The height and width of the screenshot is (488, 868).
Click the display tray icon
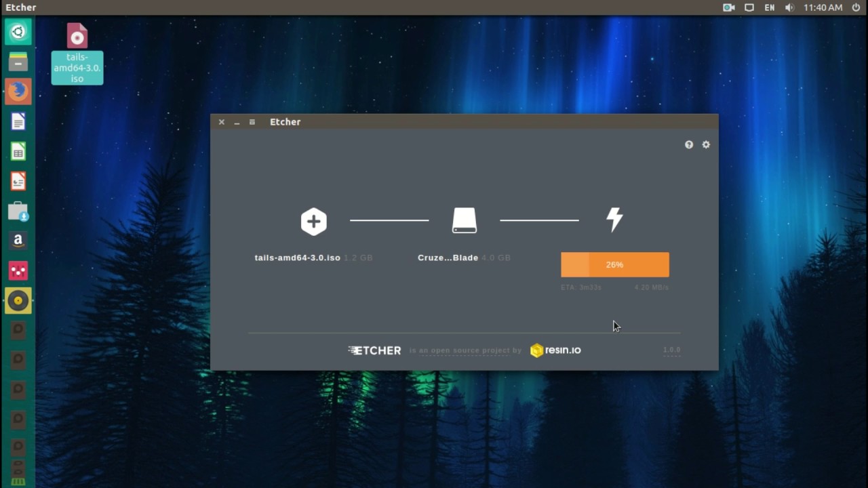(749, 7)
